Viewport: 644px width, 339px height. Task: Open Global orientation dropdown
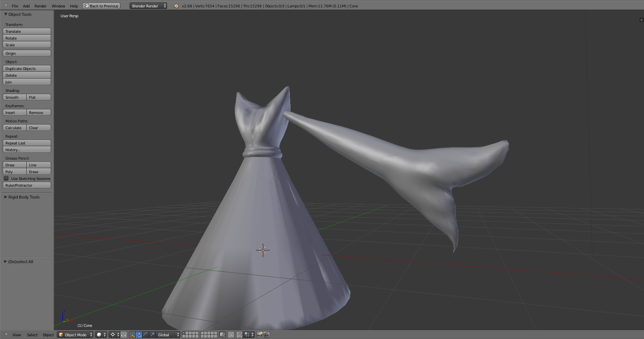168,335
